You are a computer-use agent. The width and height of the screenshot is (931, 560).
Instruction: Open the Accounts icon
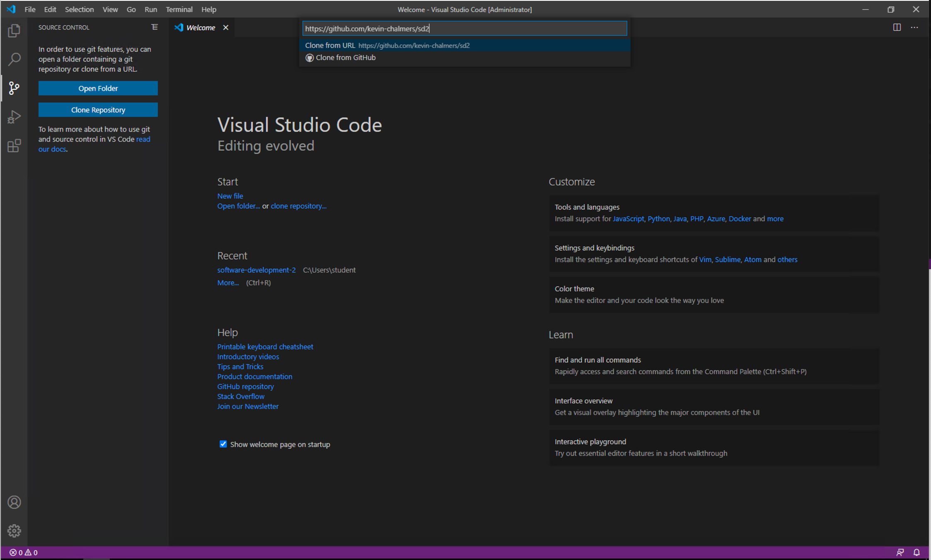tap(14, 502)
